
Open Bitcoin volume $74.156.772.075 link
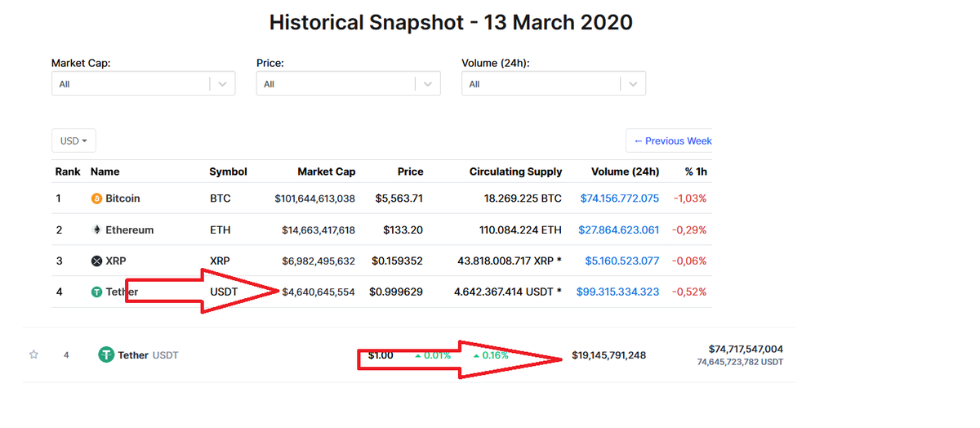(620, 198)
